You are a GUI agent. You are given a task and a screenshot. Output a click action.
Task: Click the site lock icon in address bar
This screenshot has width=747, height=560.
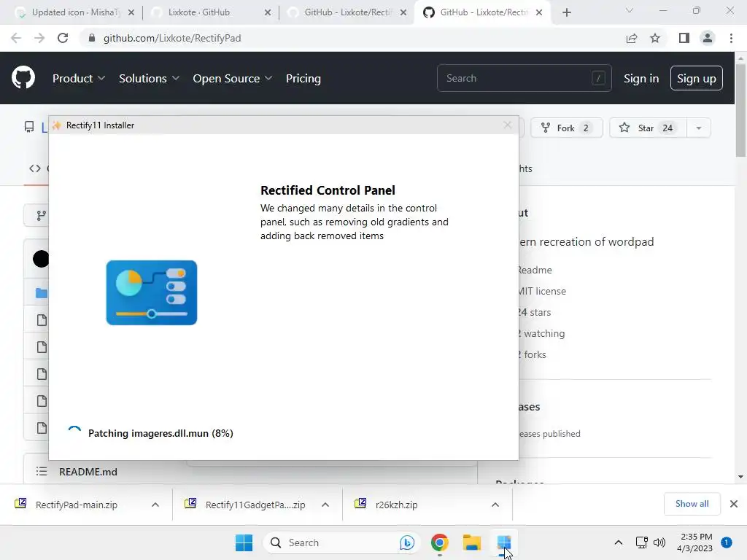click(x=92, y=38)
